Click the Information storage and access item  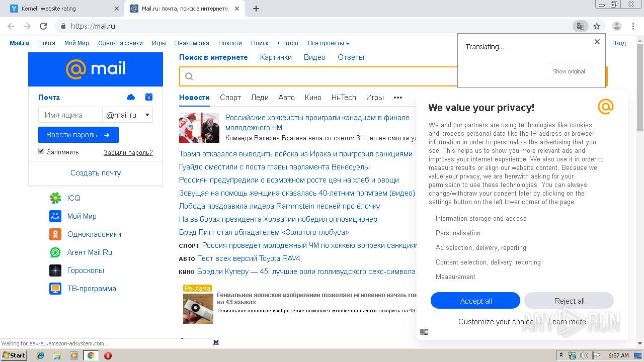pos(481,219)
